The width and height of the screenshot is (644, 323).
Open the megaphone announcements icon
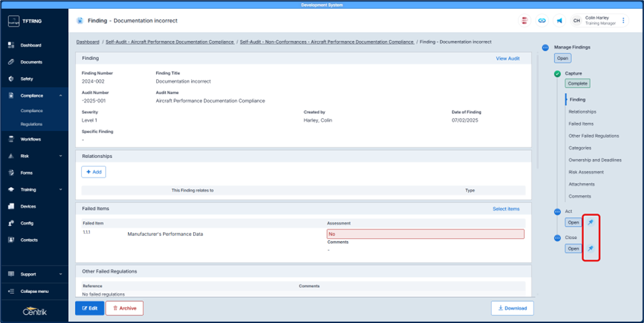[559, 21]
